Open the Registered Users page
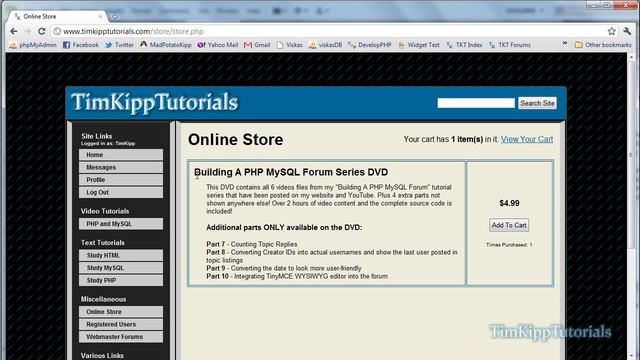The image size is (640, 360). [121, 324]
